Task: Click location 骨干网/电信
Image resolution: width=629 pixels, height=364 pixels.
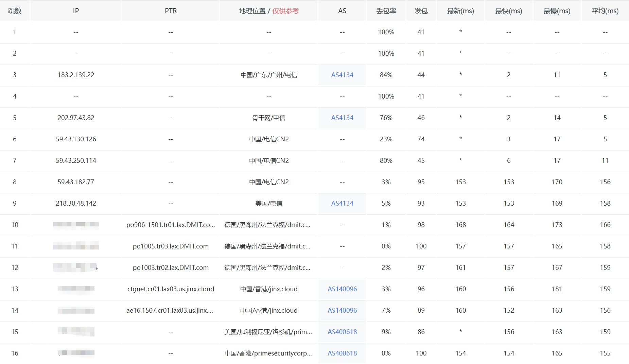Action: (x=269, y=118)
